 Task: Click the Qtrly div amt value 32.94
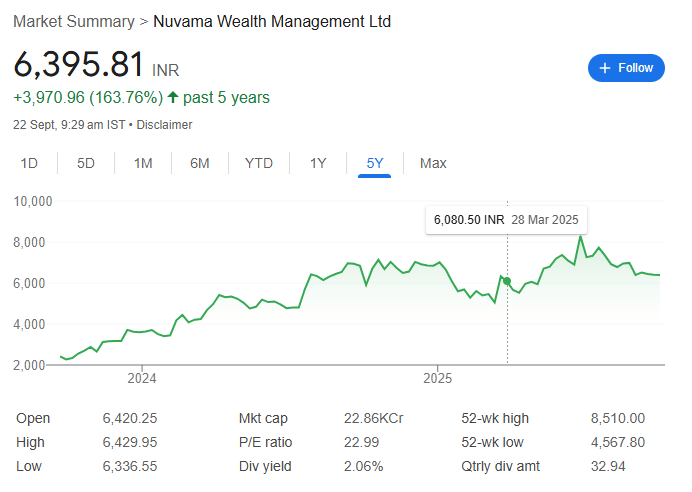click(x=608, y=466)
